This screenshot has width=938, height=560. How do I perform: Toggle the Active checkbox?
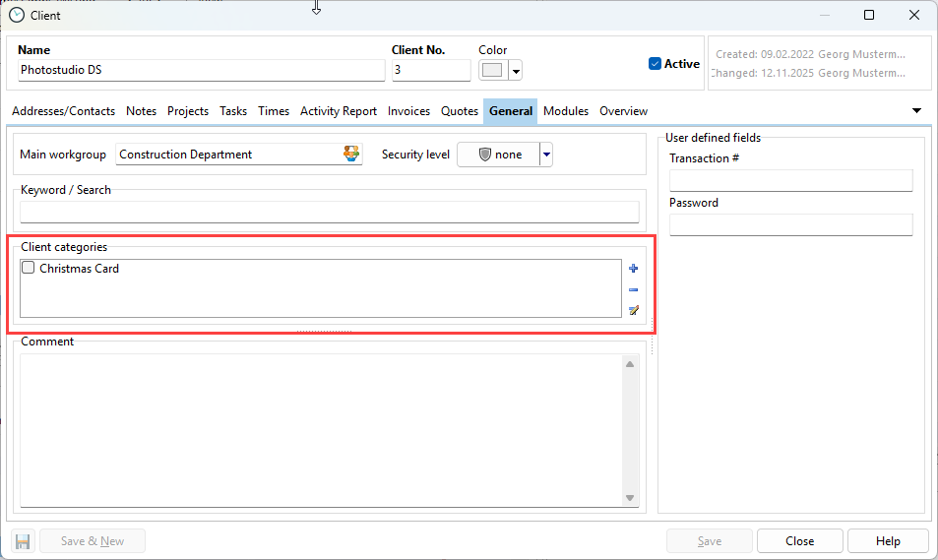655,64
